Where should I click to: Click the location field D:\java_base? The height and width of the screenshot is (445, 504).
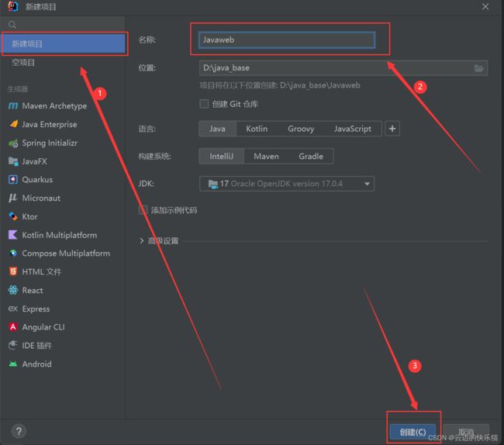pyautogui.click(x=343, y=68)
